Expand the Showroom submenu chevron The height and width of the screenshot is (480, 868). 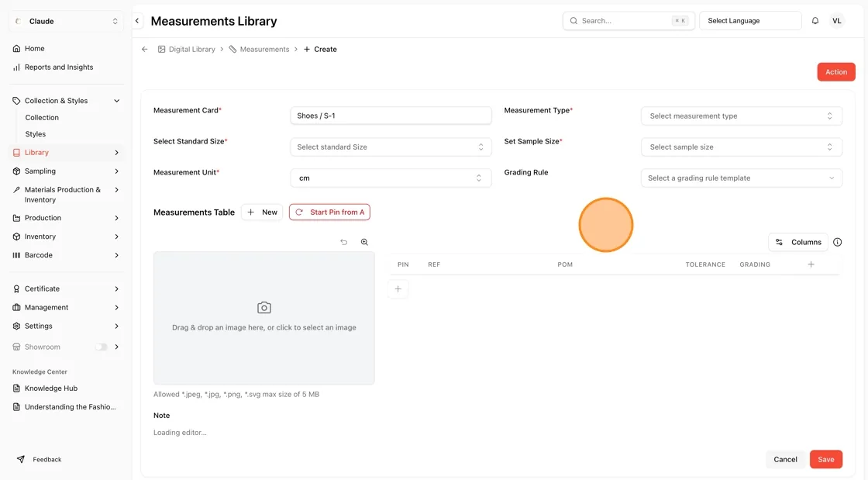tap(117, 347)
